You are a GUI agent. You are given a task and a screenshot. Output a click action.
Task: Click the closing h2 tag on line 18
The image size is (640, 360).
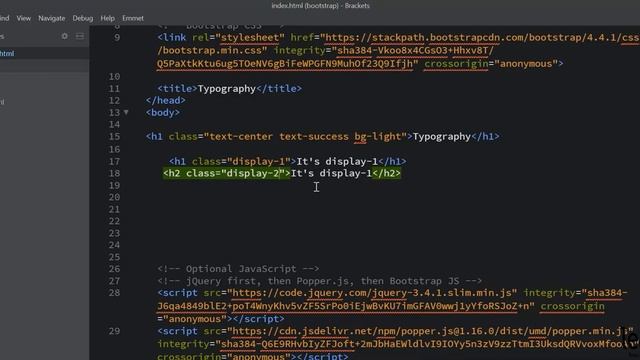tap(386, 173)
